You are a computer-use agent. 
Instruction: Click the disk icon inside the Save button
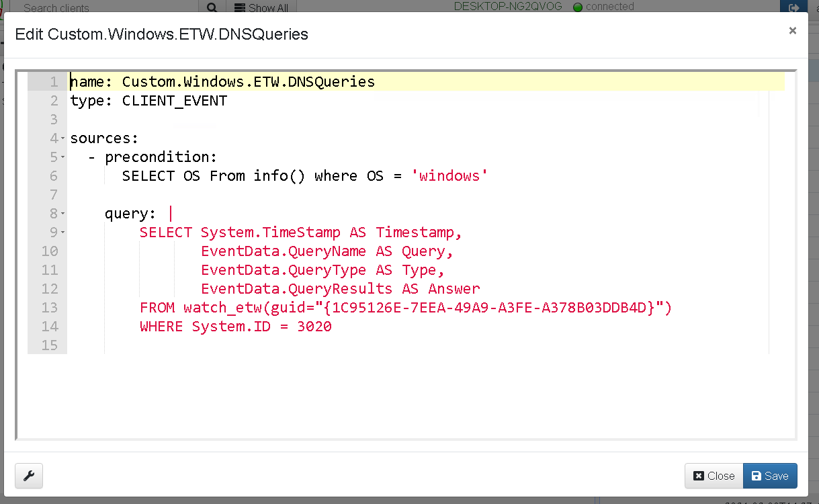pos(757,476)
